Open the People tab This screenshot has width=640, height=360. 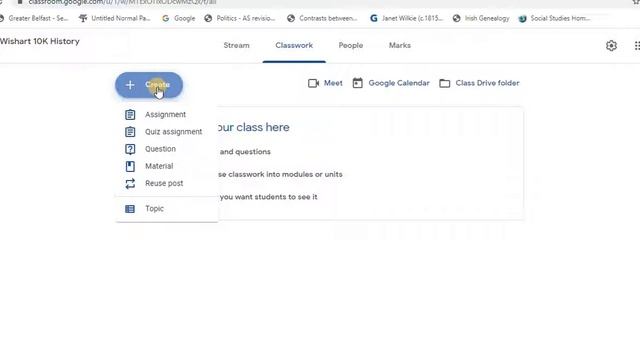pos(351,45)
